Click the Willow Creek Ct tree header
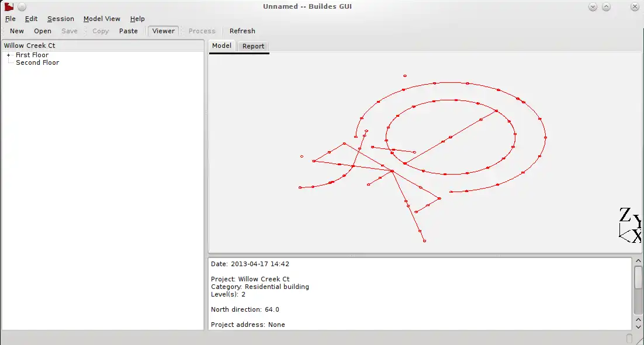The width and height of the screenshot is (644, 345). point(103,46)
